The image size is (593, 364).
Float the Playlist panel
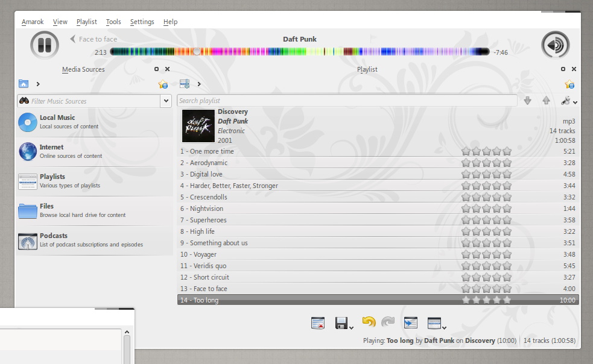[x=563, y=69]
